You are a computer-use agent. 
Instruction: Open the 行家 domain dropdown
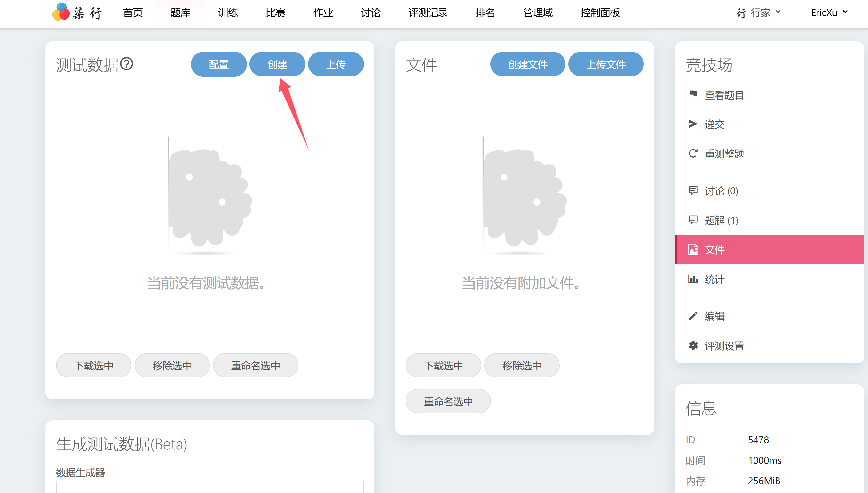click(759, 12)
